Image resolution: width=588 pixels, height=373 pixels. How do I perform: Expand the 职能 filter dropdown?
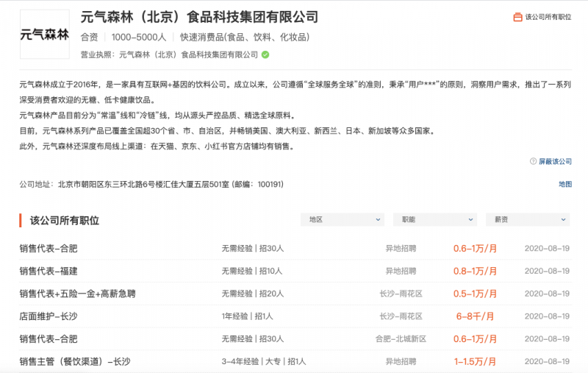click(x=434, y=219)
